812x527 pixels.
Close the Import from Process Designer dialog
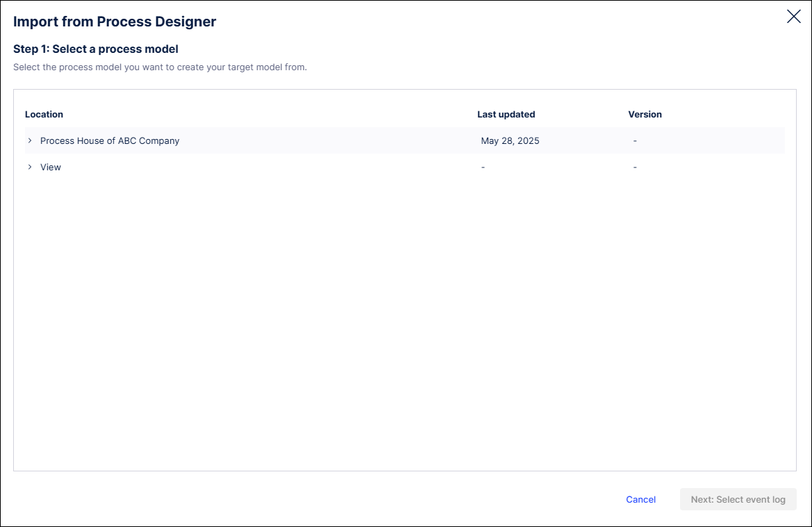pyautogui.click(x=793, y=17)
